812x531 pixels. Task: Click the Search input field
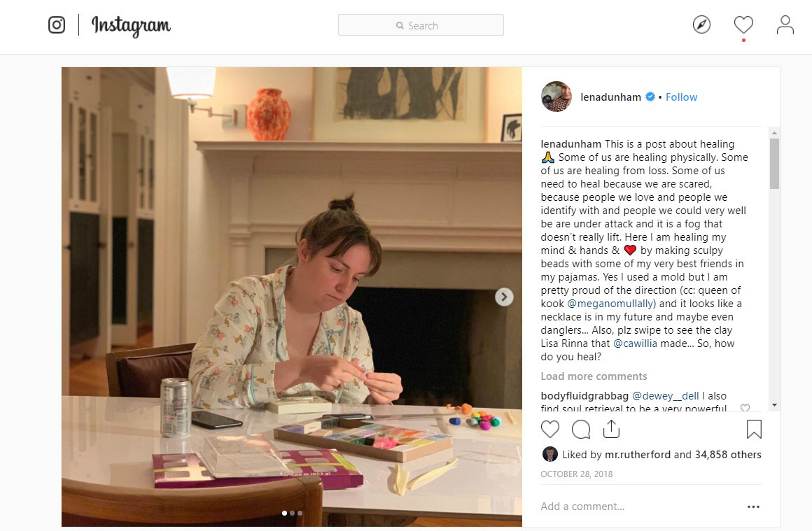(x=421, y=25)
